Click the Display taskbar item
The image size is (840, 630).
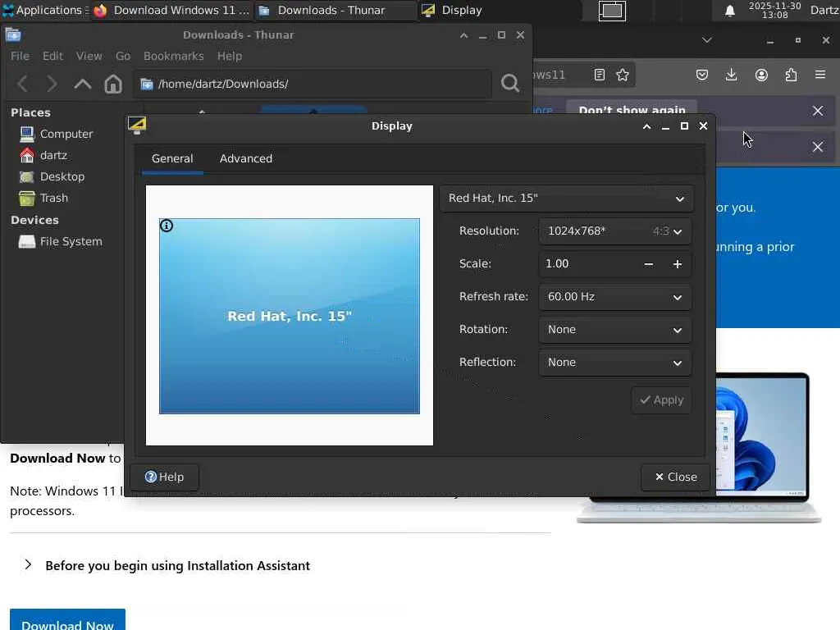point(498,10)
